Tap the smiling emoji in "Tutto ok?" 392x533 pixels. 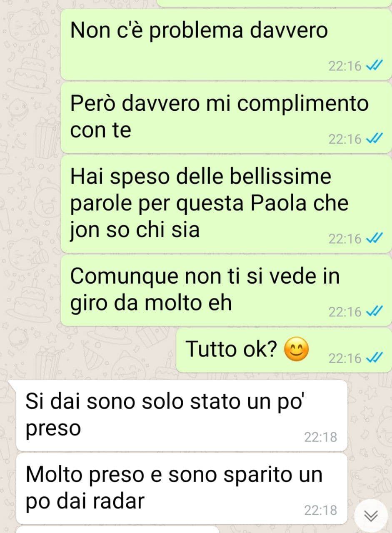coord(296,349)
